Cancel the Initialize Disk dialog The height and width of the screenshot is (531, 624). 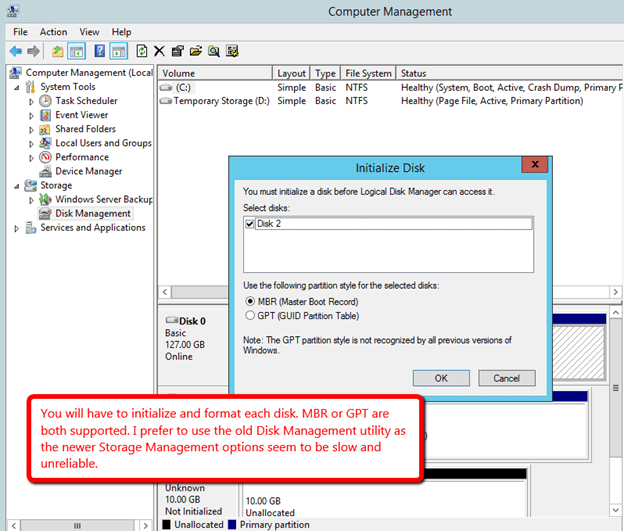tap(506, 378)
